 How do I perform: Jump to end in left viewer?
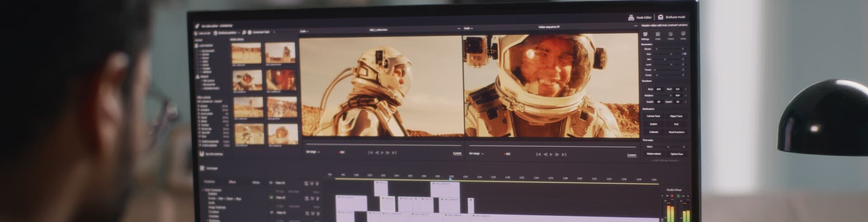click(394, 153)
